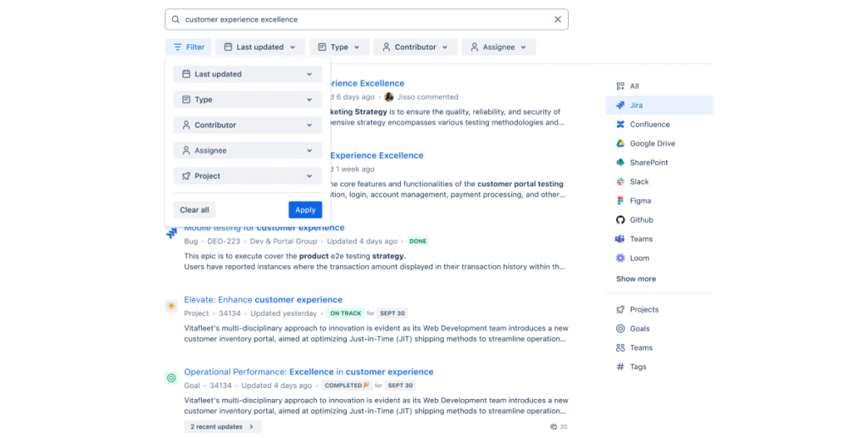Screen dimensions: 868x438
Task: Select the Jira tab in sidebar
Action: pyautogui.click(x=659, y=105)
